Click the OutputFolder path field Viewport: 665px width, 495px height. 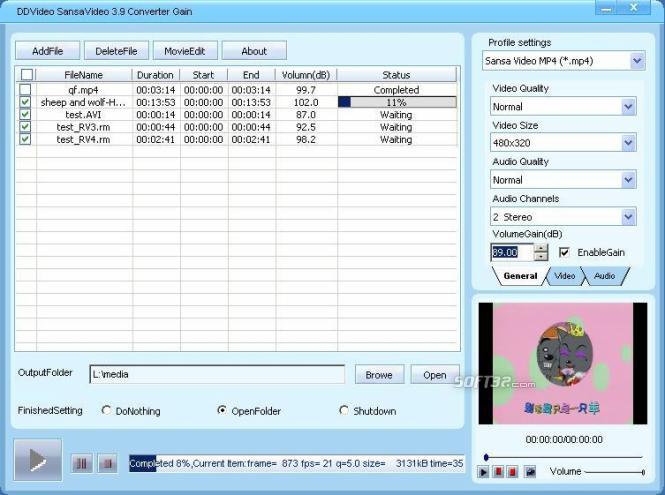click(x=217, y=374)
